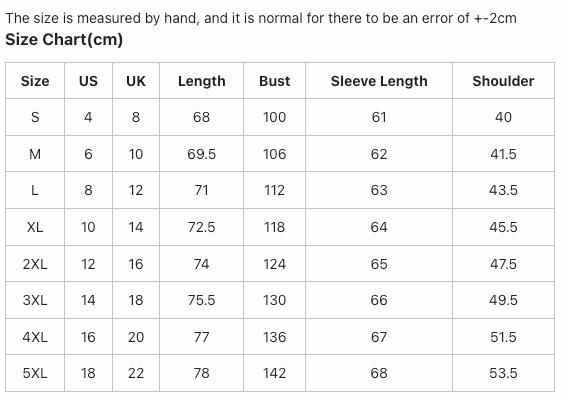The height and width of the screenshot is (399, 563).
Task: Select the length value 75.5
Action: (x=201, y=300)
